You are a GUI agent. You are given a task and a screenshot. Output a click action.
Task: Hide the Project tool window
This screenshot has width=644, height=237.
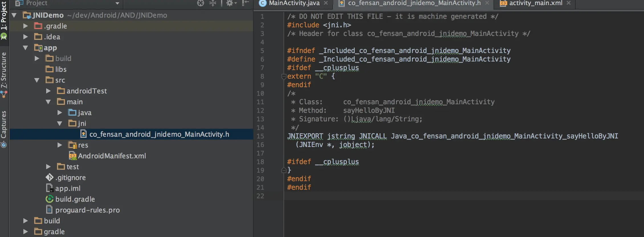pyautogui.click(x=245, y=3)
